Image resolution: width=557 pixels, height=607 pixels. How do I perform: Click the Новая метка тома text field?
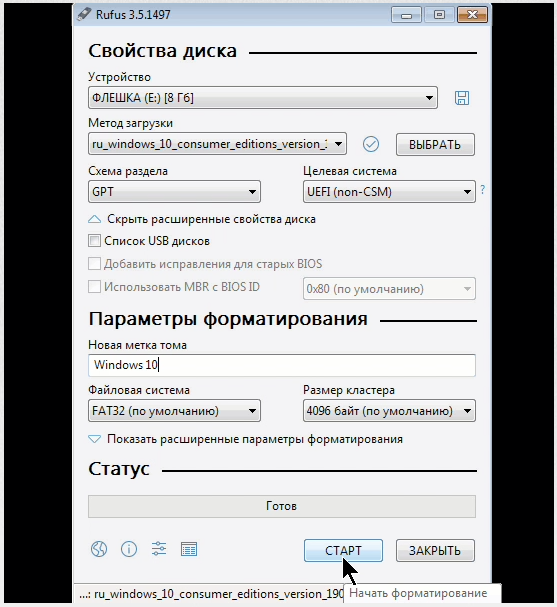click(x=282, y=365)
